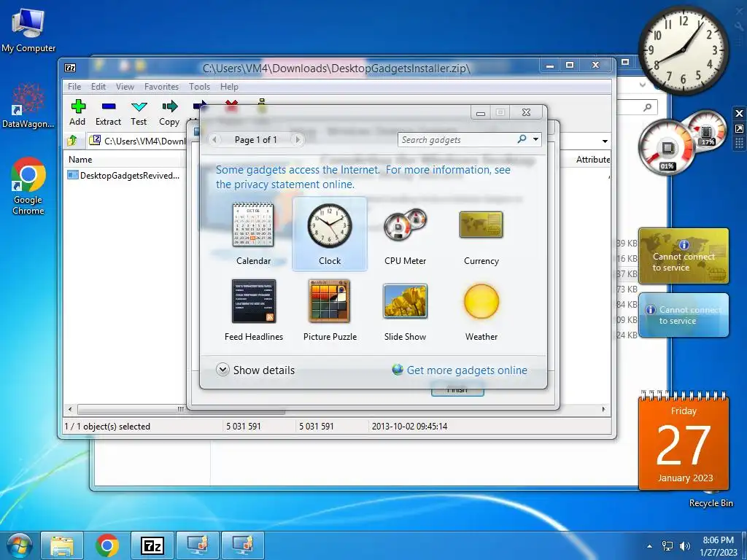Close the CPU meter gadget with X
747x560 pixels.
click(739, 113)
